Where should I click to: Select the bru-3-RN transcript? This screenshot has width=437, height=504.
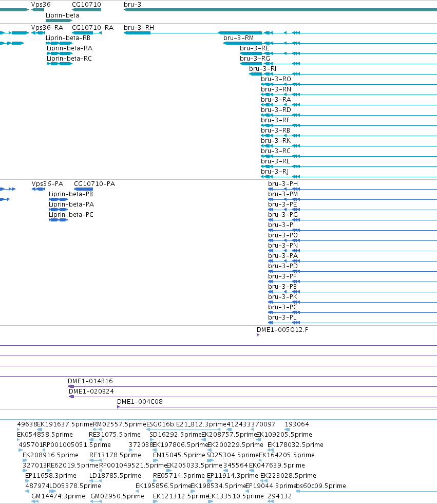tap(276, 89)
